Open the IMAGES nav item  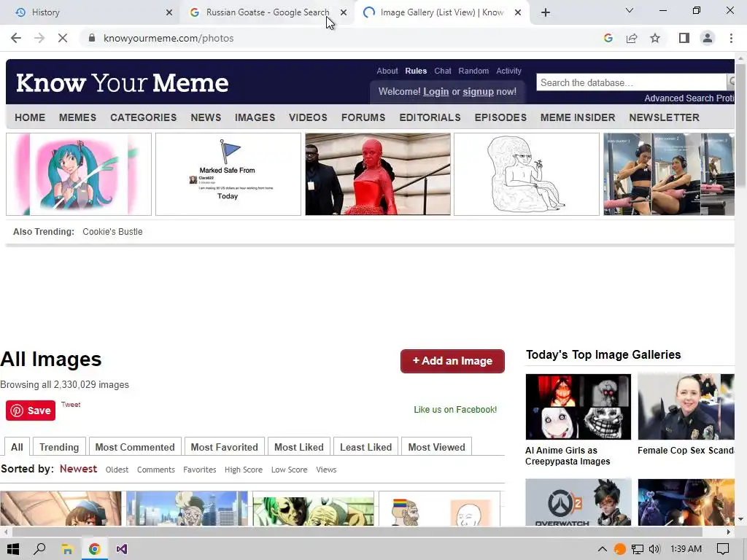point(255,117)
